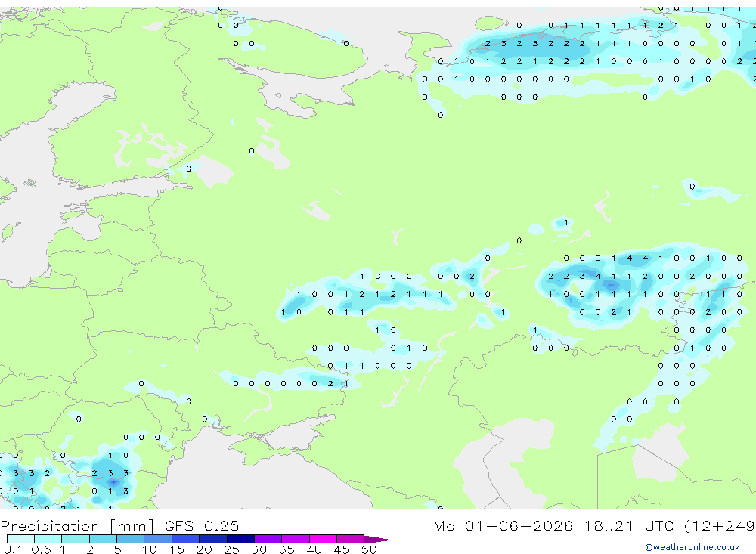
Task: Click the legend value "50"
Action: [370, 549]
